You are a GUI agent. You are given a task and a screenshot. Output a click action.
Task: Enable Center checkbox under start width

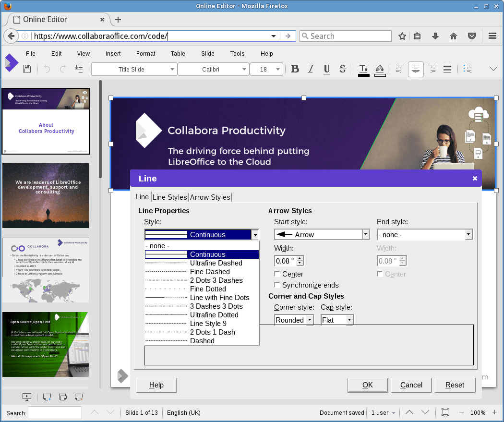(x=277, y=274)
